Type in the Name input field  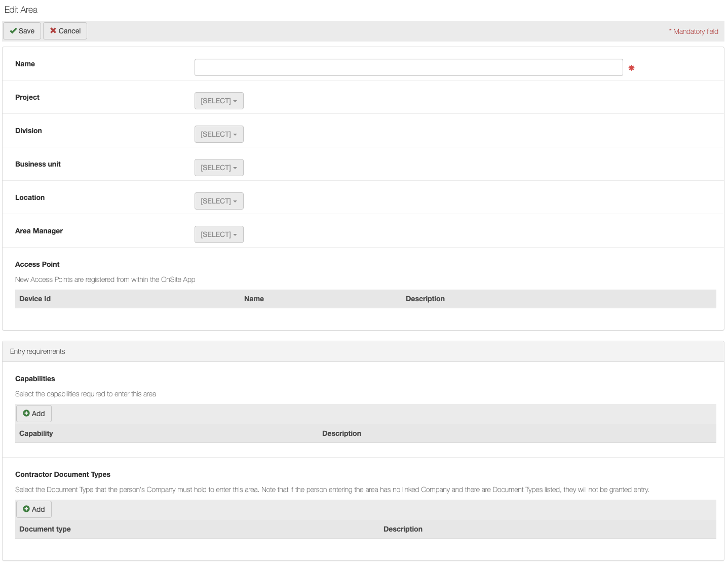click(x=408, y=67)
